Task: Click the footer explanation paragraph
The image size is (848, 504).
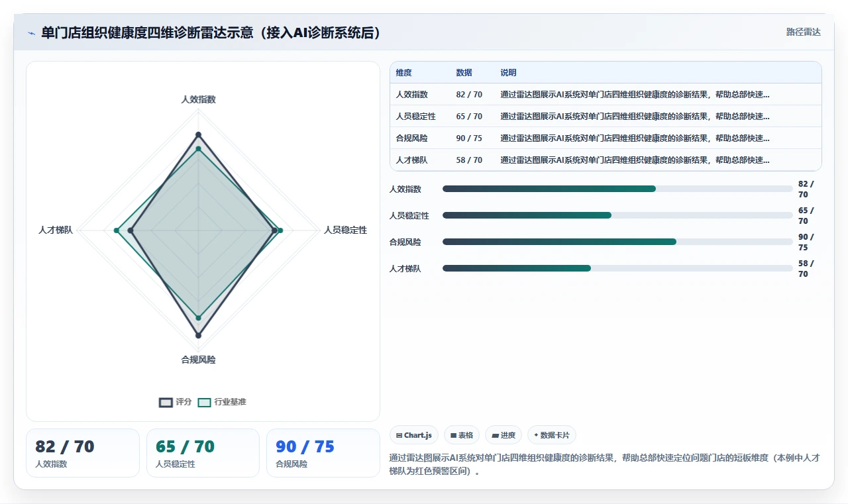Action: click(605, 464)
